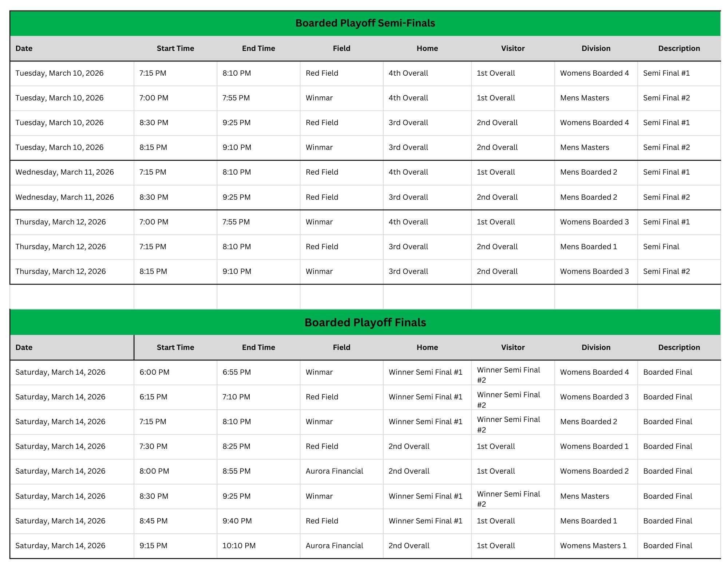Click the Field header in Finals table

341,347
